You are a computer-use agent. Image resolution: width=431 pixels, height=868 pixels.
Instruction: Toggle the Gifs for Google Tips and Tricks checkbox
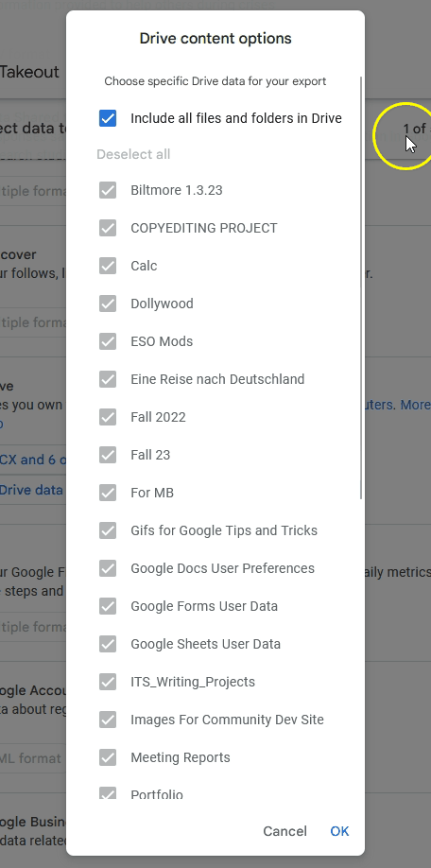108,530
